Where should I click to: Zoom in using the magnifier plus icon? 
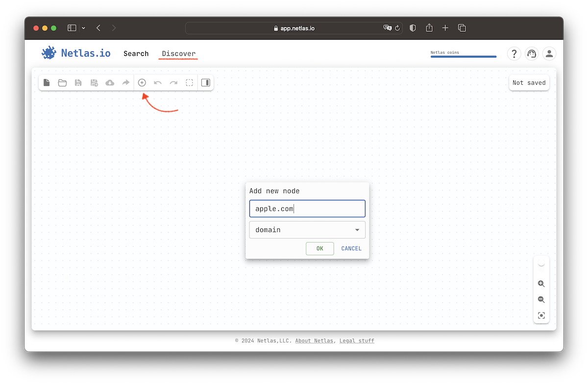(541, 284)
